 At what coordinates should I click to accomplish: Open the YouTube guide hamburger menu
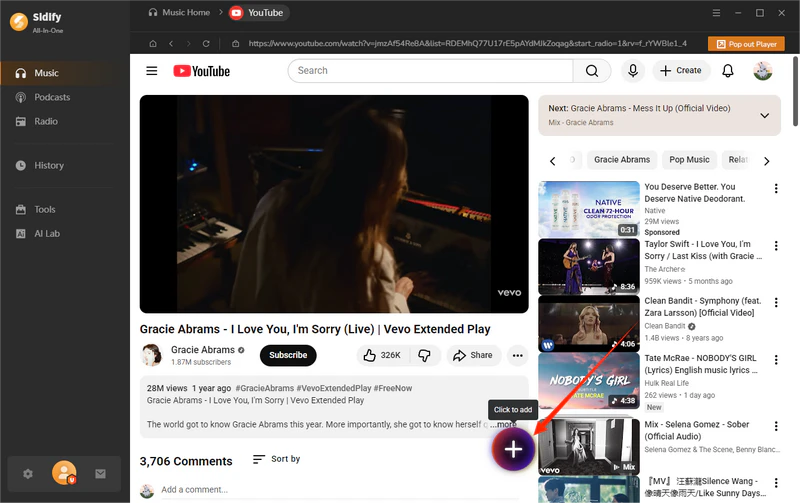pyautogui.click(x=152, y=71)
